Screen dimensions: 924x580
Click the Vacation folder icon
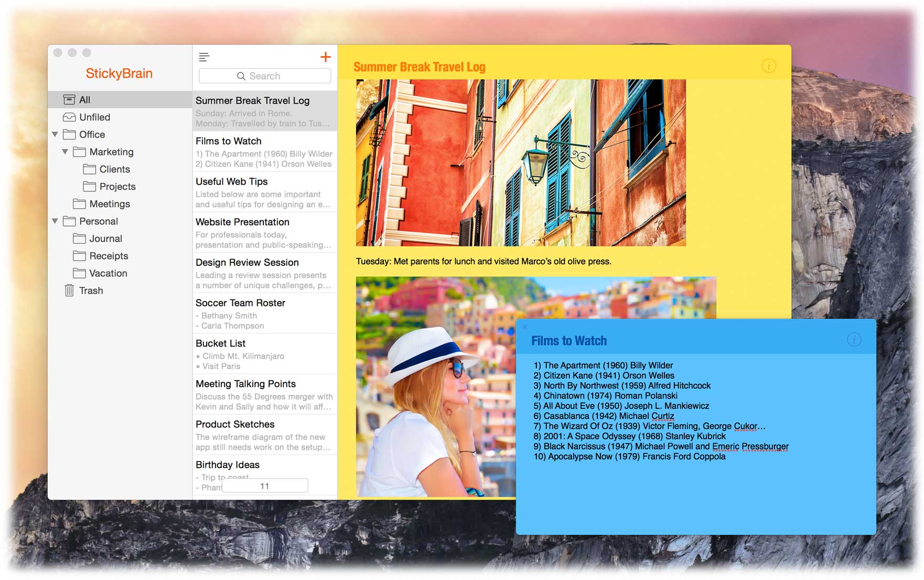[79, 273]
